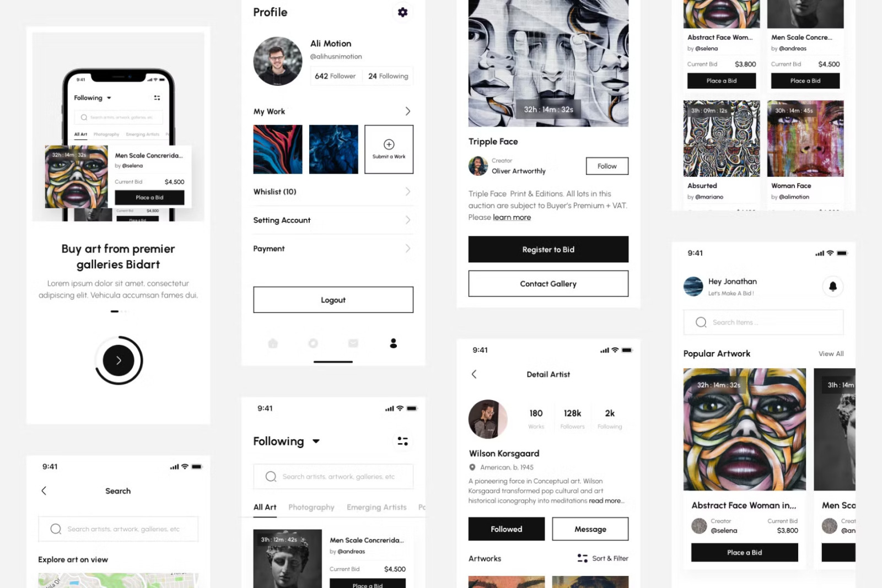The width and height of the screenshot is (882, 588).
Task: Click the circular next arrow on onboarding
Action: coord(119,360)
